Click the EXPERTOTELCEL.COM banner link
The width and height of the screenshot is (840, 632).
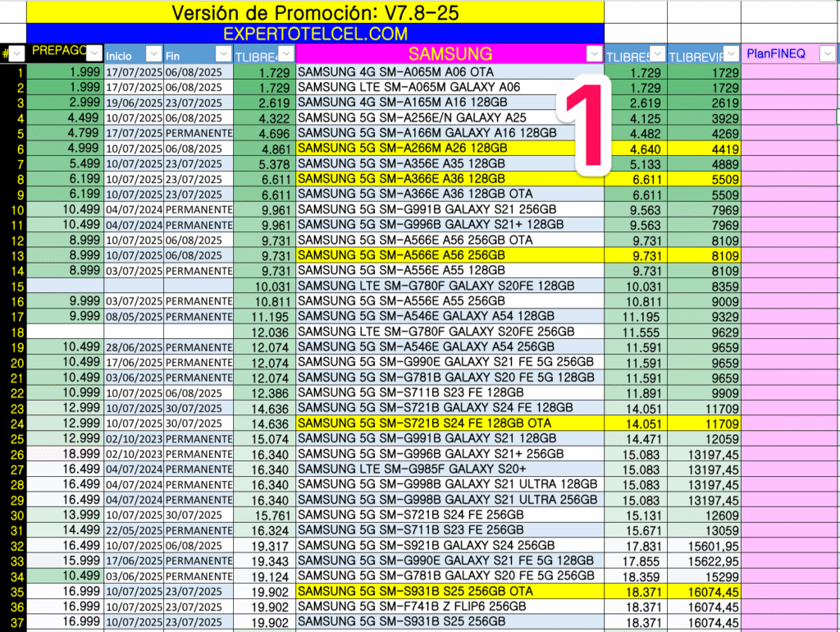point(315,34)
